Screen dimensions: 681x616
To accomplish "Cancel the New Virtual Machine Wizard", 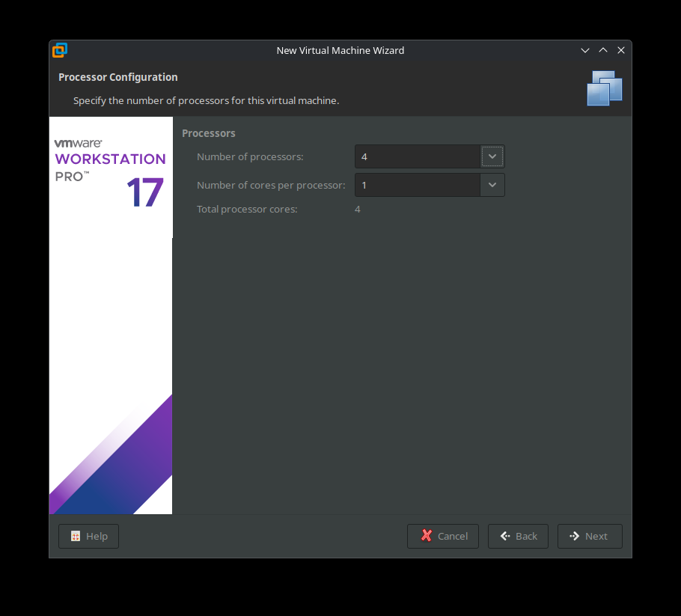I will point(443,536).
